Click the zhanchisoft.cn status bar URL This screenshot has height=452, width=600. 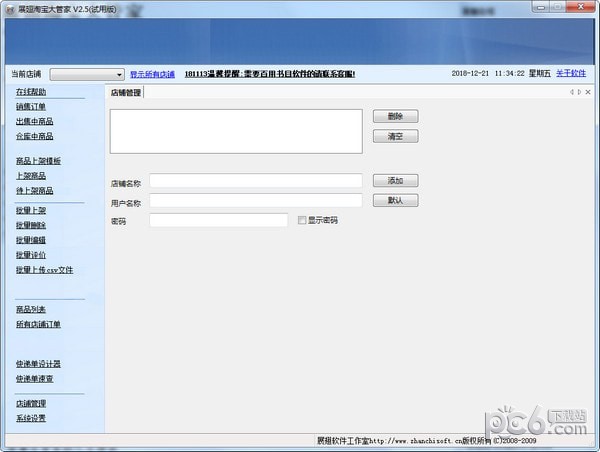pos(416,441)
